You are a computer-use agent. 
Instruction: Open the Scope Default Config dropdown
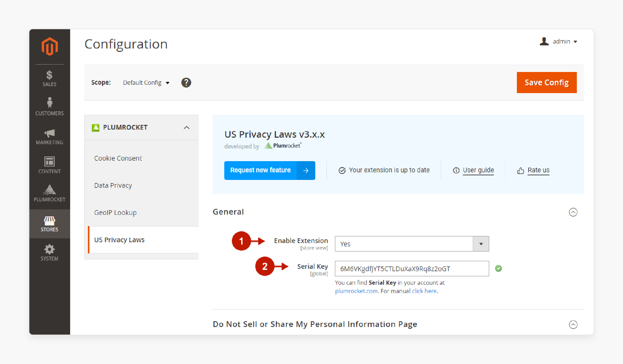pos(146,83)
